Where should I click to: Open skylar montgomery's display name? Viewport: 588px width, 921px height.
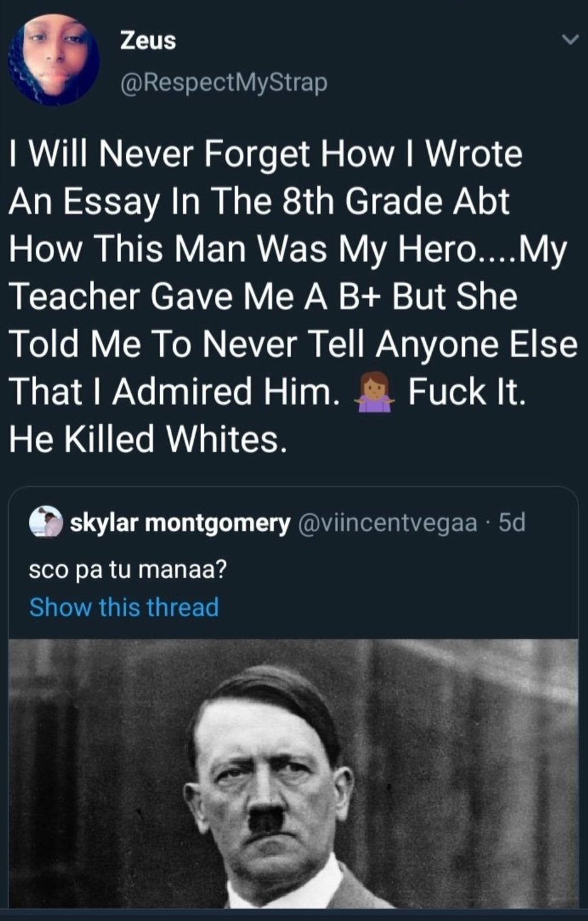[x=180, y=523]
